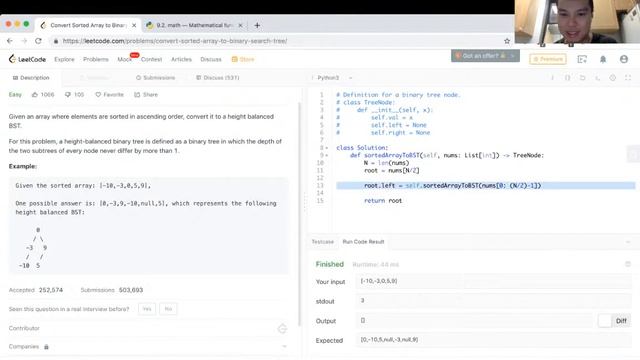Click the curly braces format icon
The image size is (640, 360).
pyautogui.click(x=567, y=78)
